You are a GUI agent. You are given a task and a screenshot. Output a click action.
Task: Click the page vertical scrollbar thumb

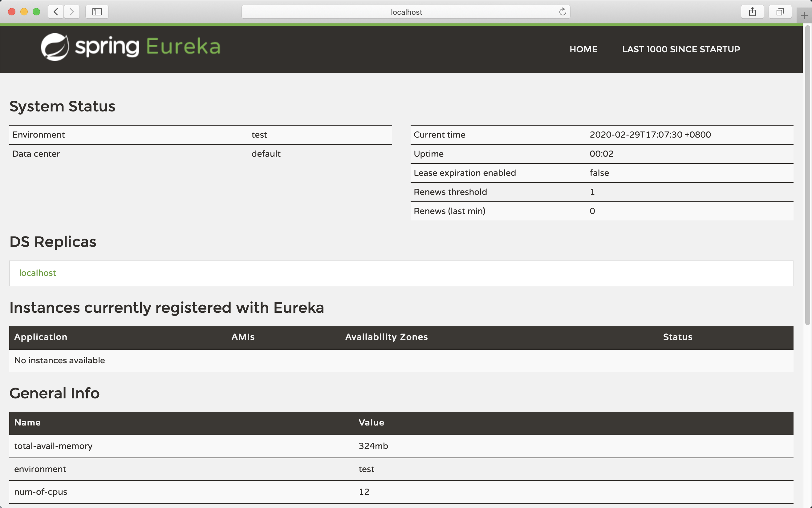(807, 175)
